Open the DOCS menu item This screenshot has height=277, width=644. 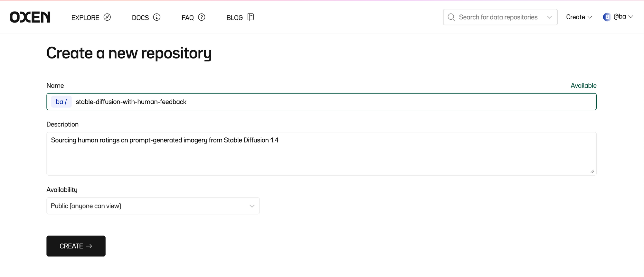pos(140,18)
